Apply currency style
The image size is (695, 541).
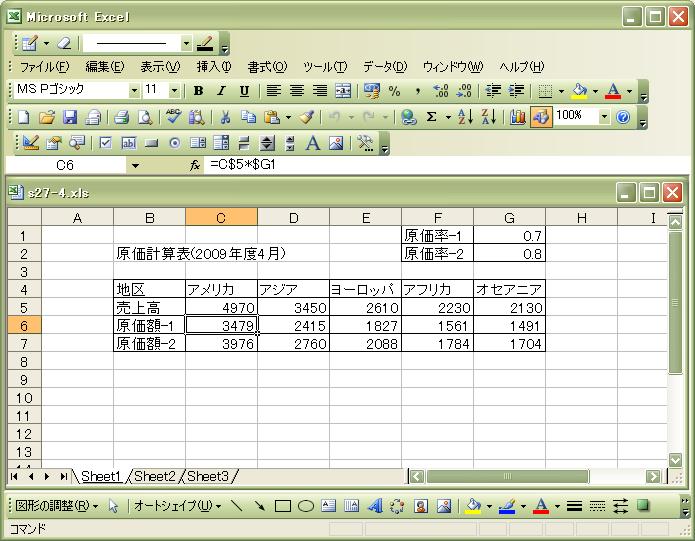(x=371, y=91)
